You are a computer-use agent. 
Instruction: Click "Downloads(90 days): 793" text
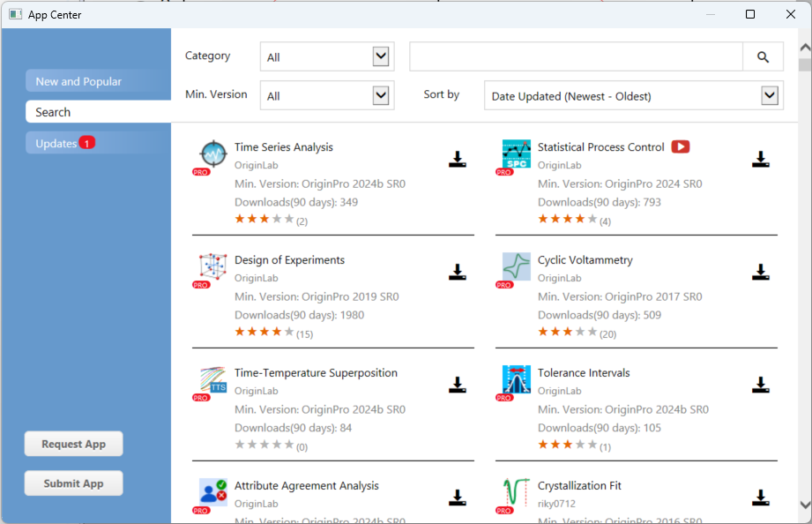coord(600,202)
